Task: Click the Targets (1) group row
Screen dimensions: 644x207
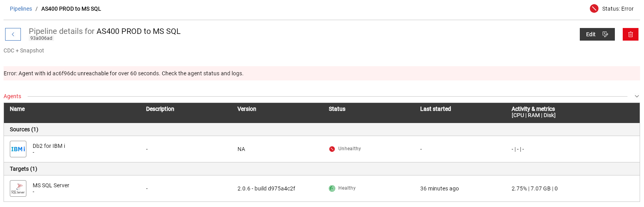Action: (x=322, y=169)
